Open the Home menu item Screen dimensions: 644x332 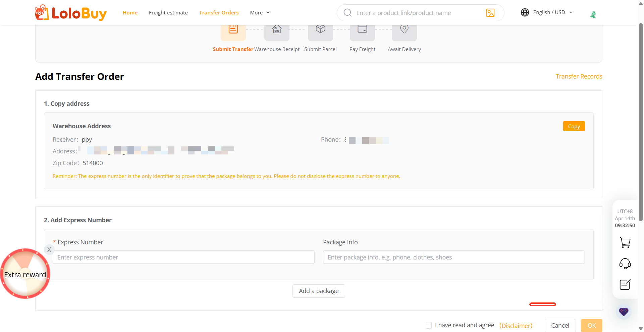pyautogui.click(x=130, y=13)
